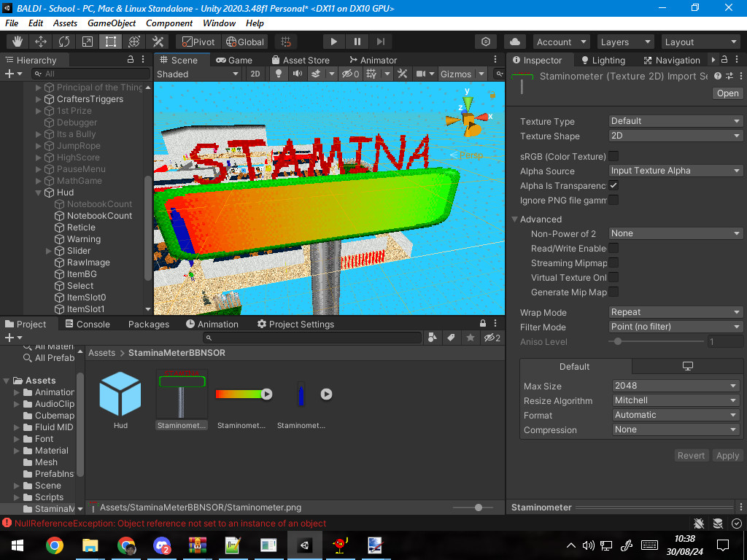Select the Rotate tool
The height and width of the screenshot is (560, 747).
[x=64, y=42]
